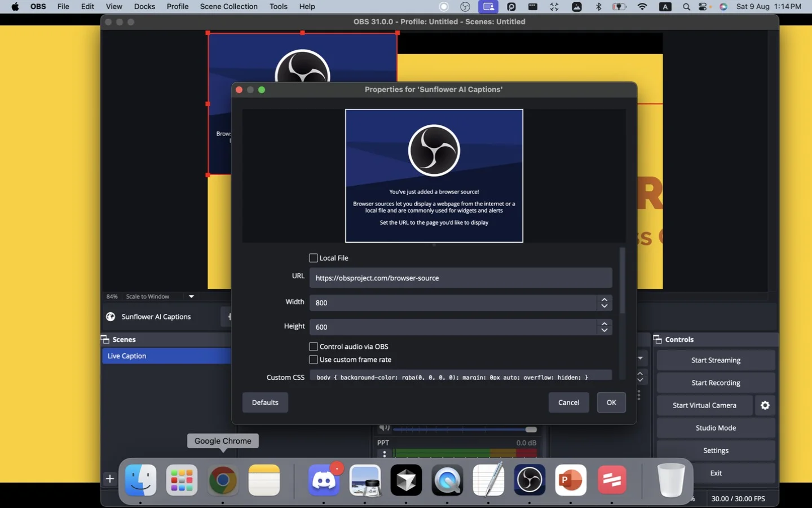Click Start Recording
This screenshot has width=812, height=508.
pyautogui.click(x=716, y=383)
